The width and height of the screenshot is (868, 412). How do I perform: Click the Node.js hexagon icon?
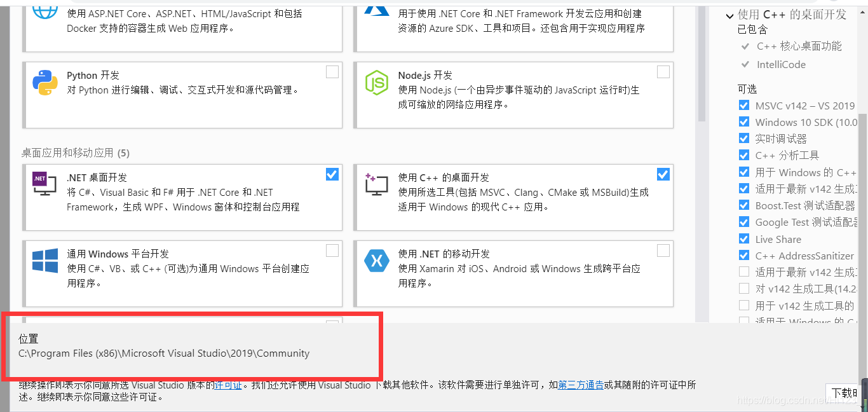click(376, 83)
